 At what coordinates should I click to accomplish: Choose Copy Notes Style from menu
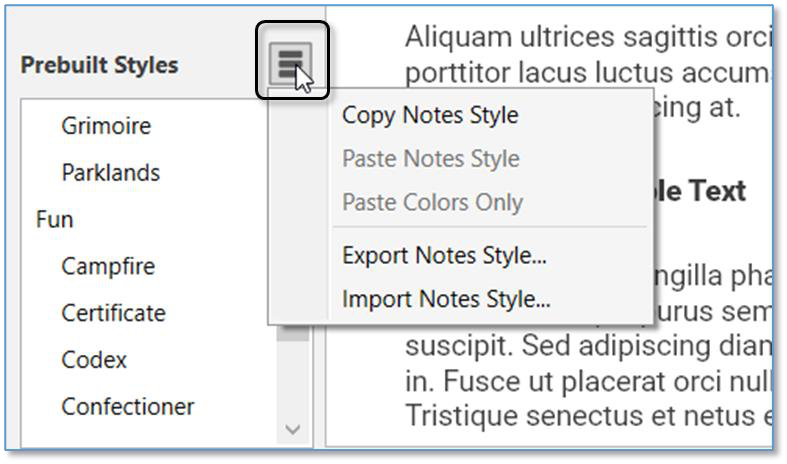(430, 115)
